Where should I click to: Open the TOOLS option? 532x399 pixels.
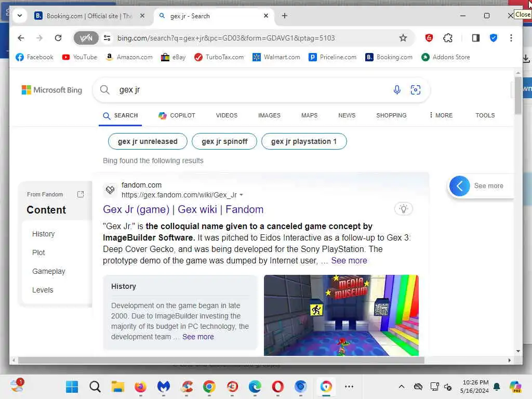[x=485, y=115]
